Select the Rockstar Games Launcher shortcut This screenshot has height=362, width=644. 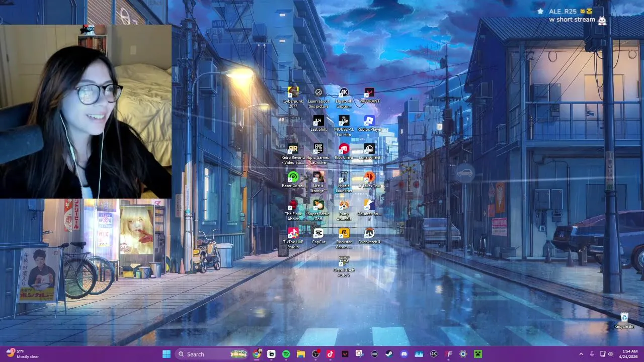[344, 238]
